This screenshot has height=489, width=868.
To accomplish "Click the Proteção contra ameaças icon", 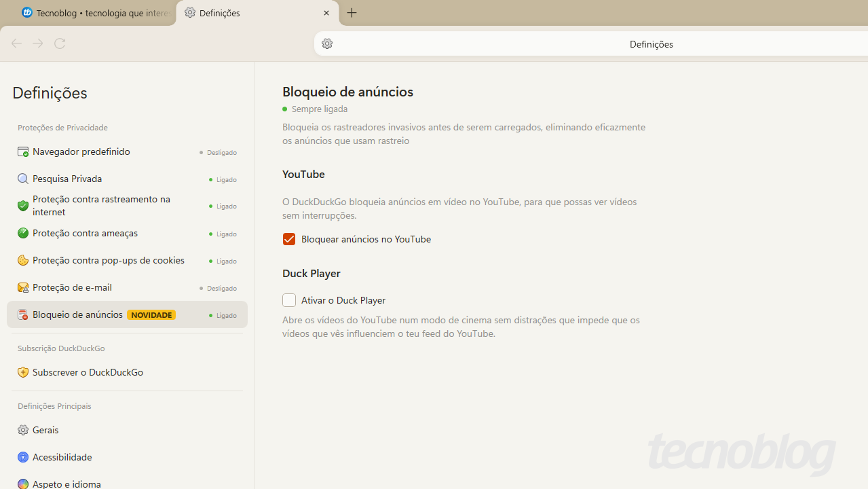I will (x=23, y=234).
